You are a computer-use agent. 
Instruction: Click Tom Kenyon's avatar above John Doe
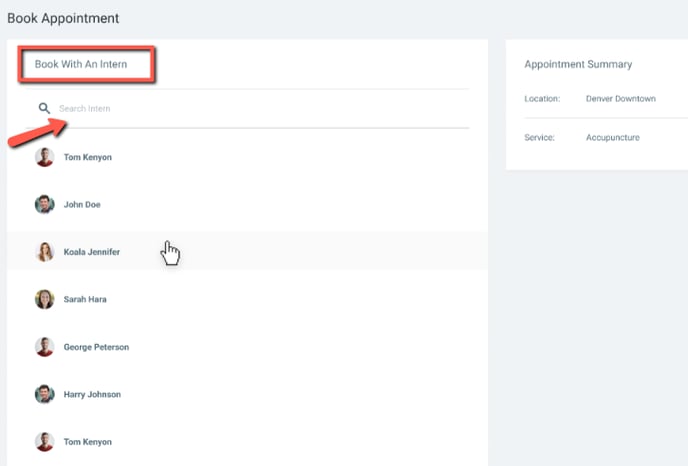tap(45, 157)
